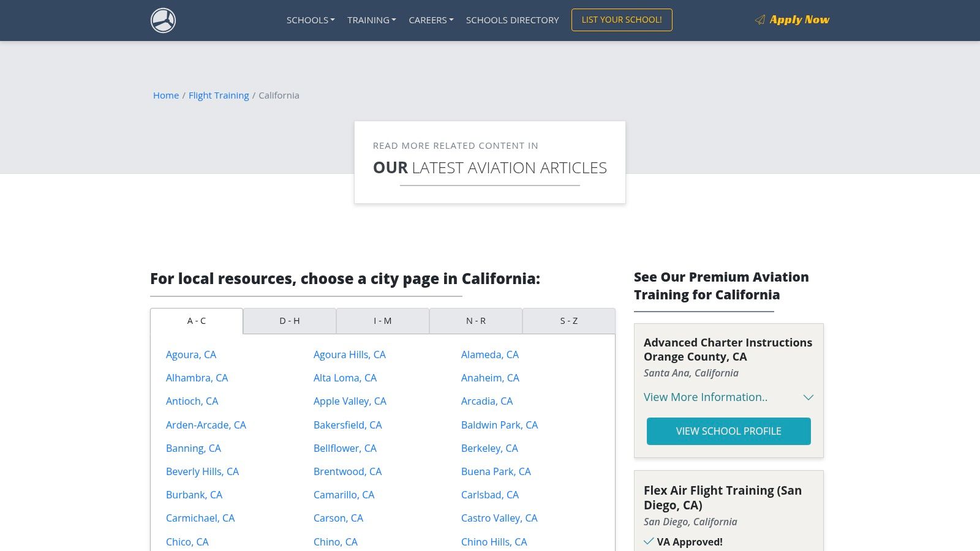Switch to the S - Z tab

569,321
